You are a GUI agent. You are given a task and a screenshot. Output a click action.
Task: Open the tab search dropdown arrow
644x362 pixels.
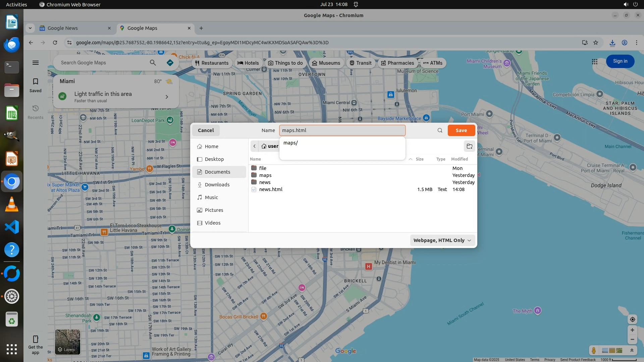pyautogui.click(x=30, y=28)
